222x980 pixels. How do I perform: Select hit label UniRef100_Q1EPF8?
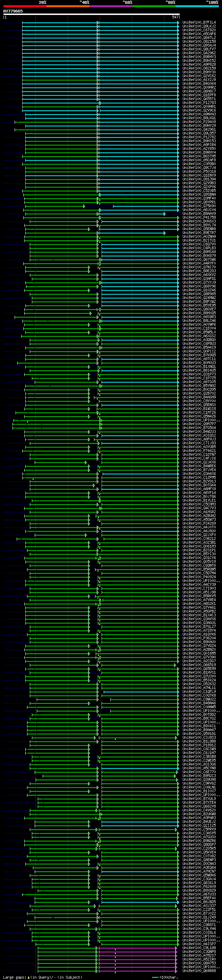pyautogui.click(x=199, y=95)
